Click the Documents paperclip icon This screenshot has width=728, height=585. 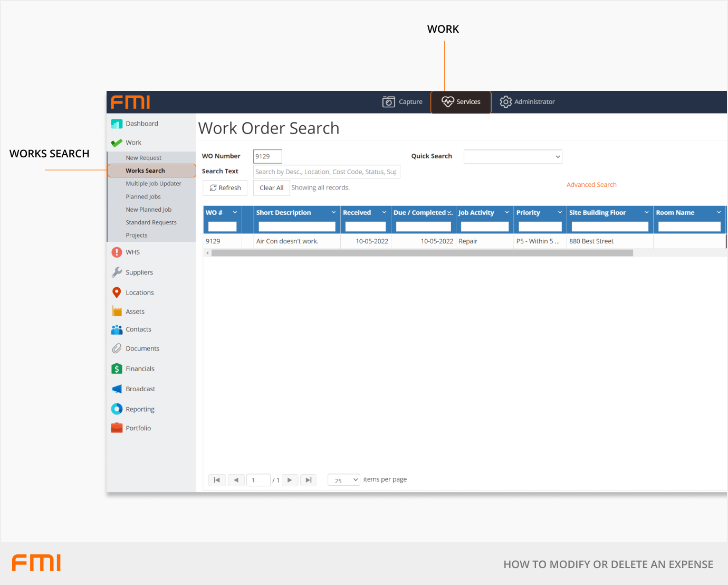(117, 348)
